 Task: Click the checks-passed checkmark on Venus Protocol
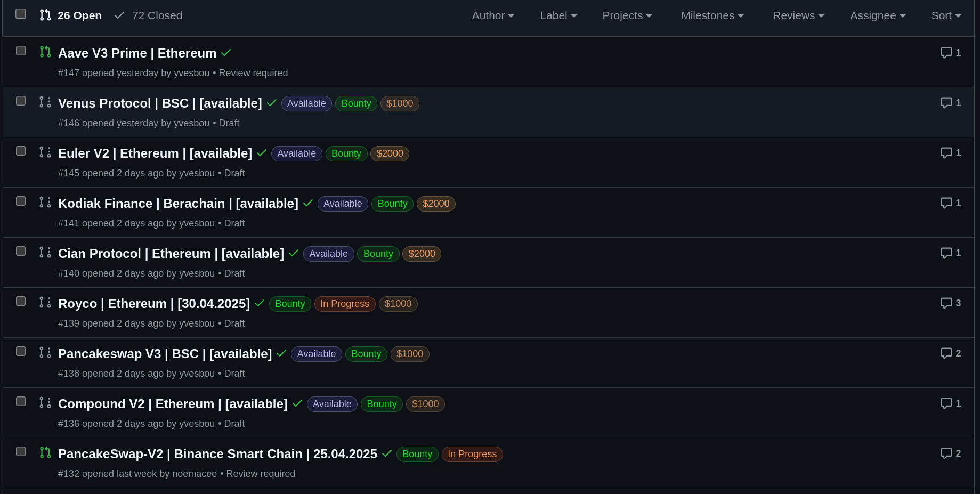[x=272, y=103]
